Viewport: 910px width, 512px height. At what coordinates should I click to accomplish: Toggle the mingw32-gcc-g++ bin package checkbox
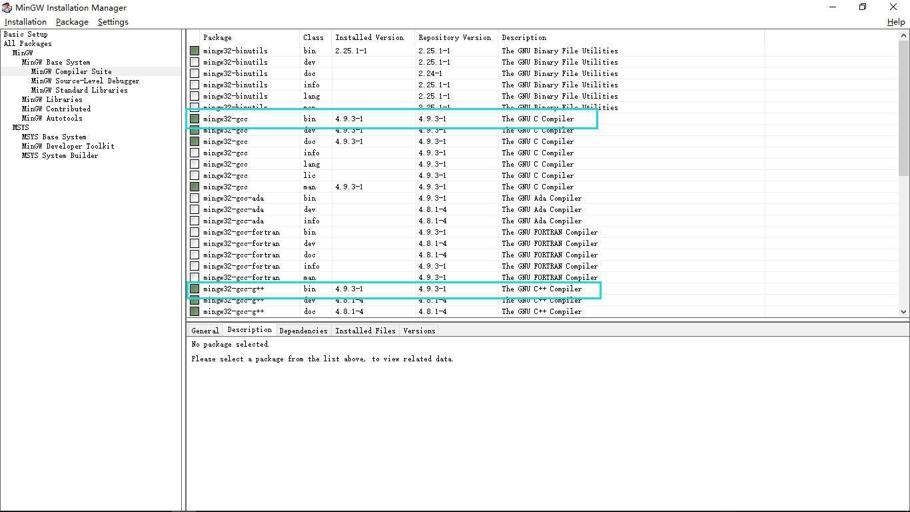tap(194, 289)
